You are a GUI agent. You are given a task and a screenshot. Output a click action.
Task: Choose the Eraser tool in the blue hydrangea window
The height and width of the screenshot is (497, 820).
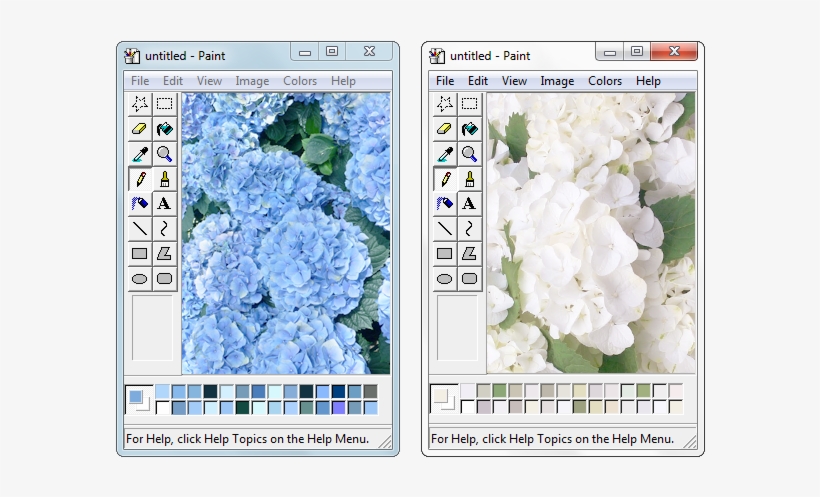tap(140, 129)
